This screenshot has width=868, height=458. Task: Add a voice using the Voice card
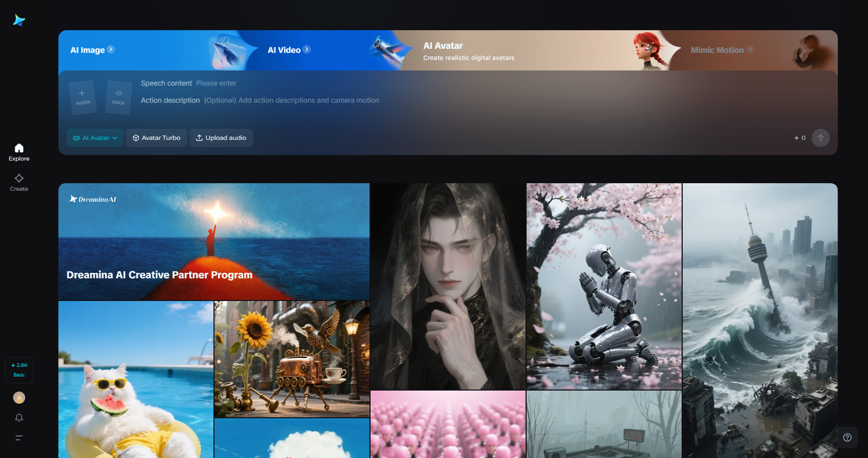click(x=119, y=98)
